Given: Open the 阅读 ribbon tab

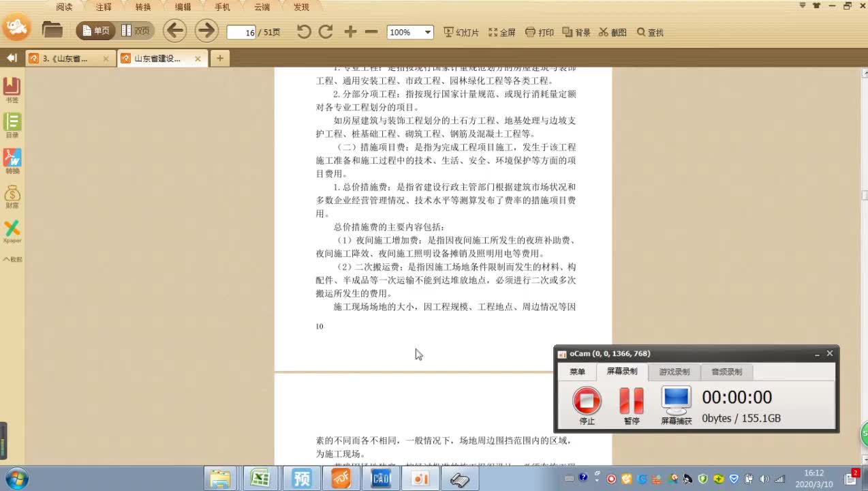Looking at the screenshot, I should [x=64, y=7].
